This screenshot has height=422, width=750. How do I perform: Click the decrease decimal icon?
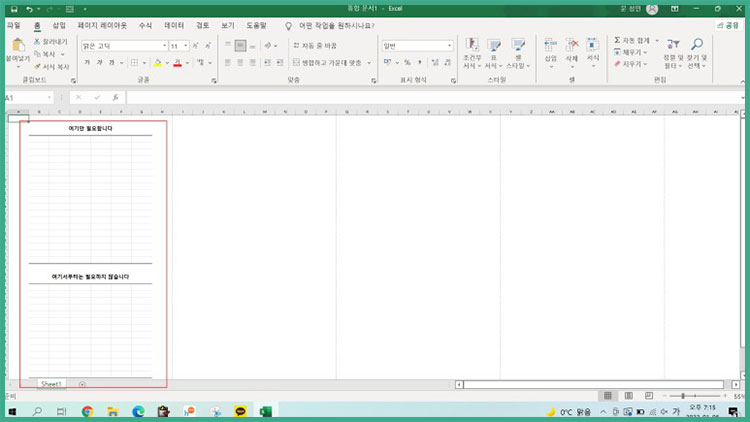448,63
